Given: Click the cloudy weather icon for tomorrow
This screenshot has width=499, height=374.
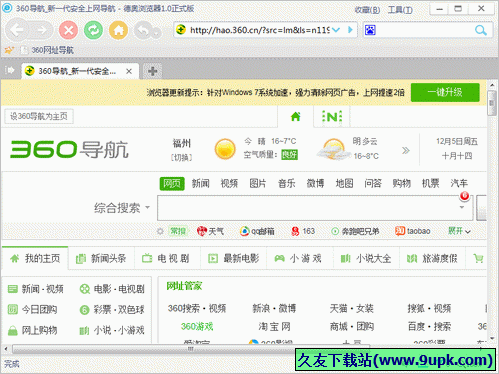Looking at the screenshot, I should (x=333, y=149).
